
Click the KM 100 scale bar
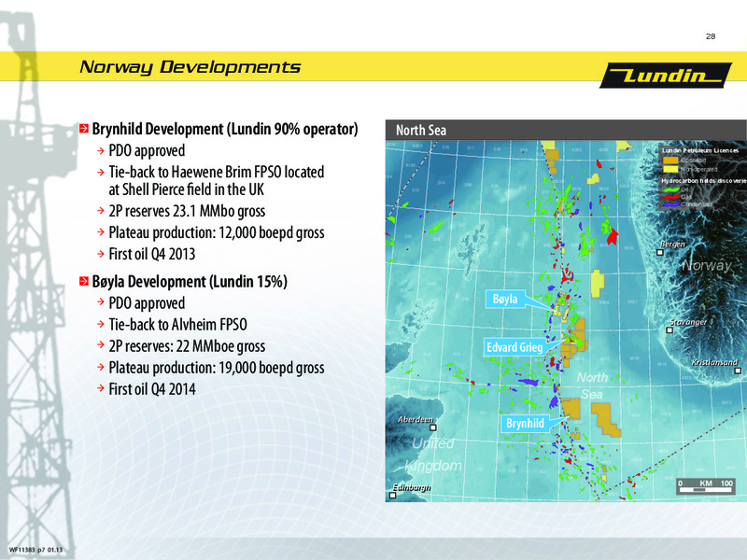pos(706,486)
